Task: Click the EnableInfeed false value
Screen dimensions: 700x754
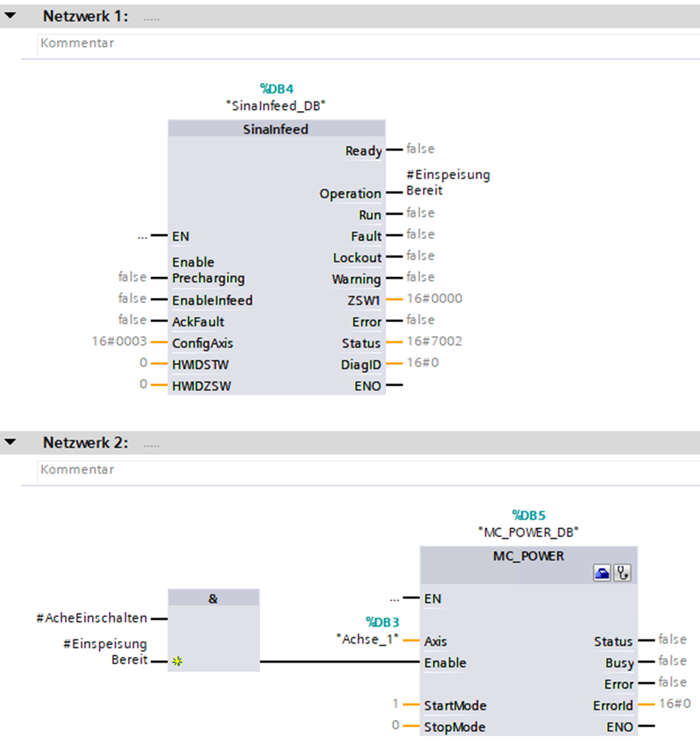Action: (x=132, y=298)
